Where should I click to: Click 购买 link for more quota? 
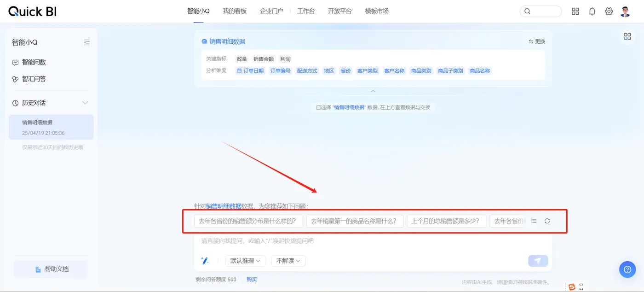tap(252, 280)
